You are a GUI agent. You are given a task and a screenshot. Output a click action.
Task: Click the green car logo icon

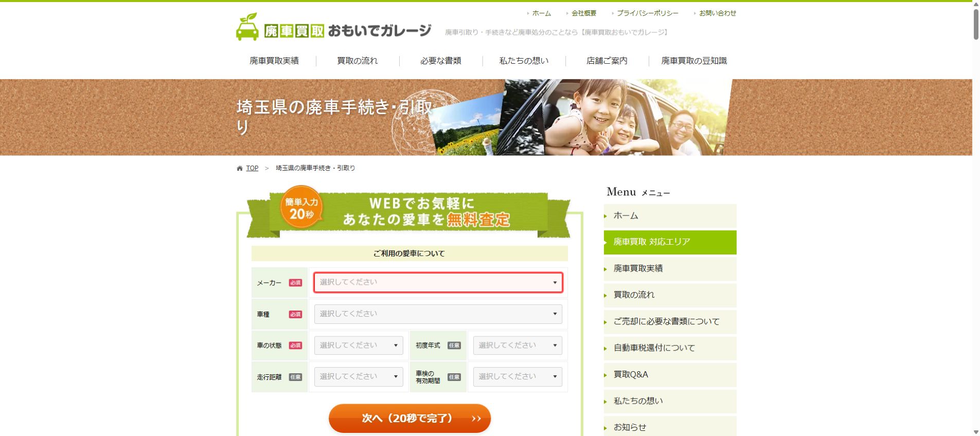point(247,27)
